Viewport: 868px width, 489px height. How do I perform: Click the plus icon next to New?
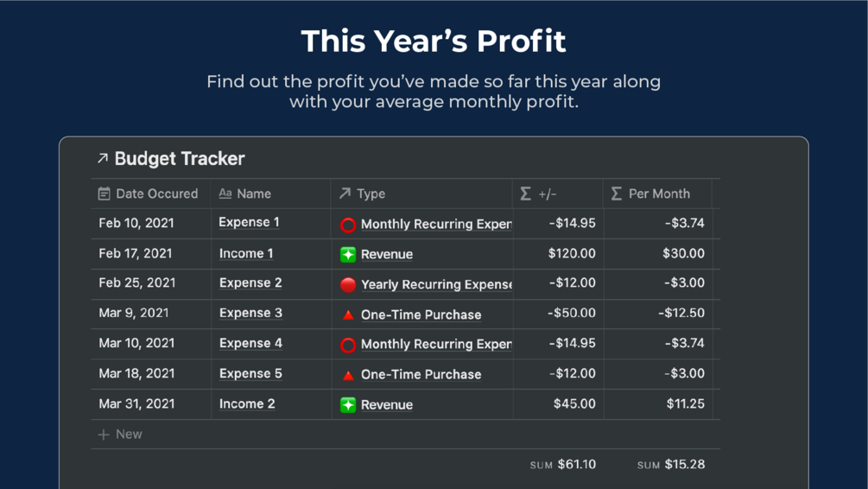(104, 435)
